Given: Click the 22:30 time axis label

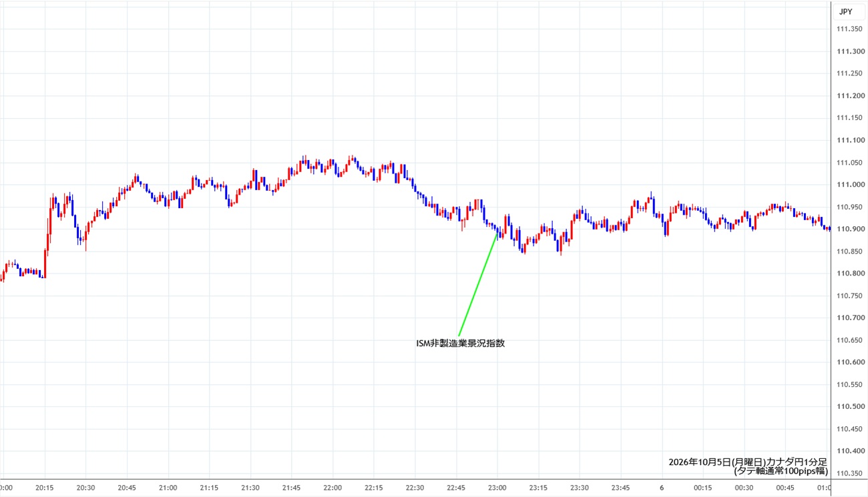Looking at the screenshot, I should 415,487.
